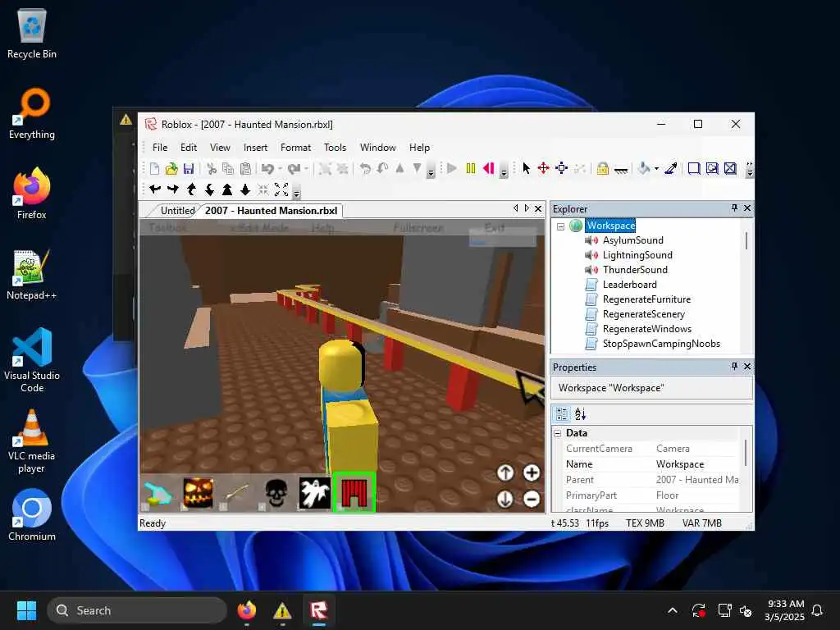Open the Redo history dropdown arrow
840x630 pixels.
pos(307,169)
